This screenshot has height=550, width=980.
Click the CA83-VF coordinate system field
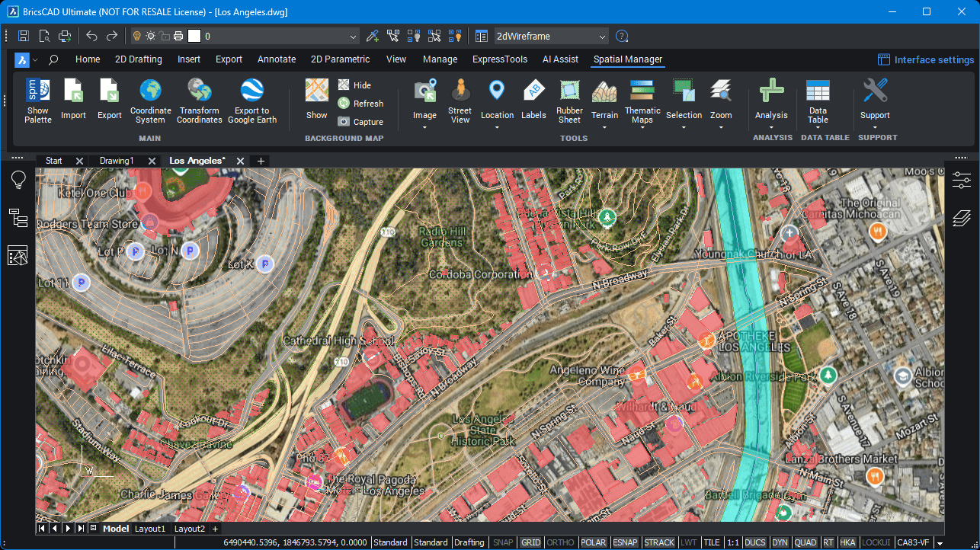[x=913, y=542]
